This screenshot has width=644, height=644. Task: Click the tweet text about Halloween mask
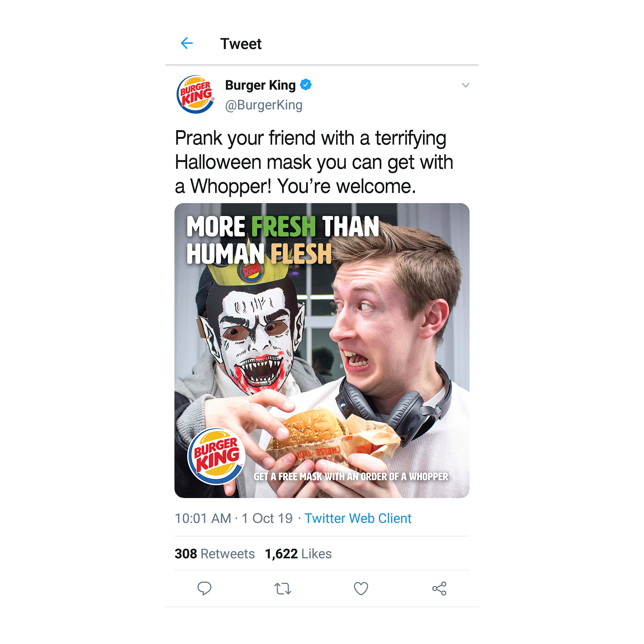[x=314, y=162]
